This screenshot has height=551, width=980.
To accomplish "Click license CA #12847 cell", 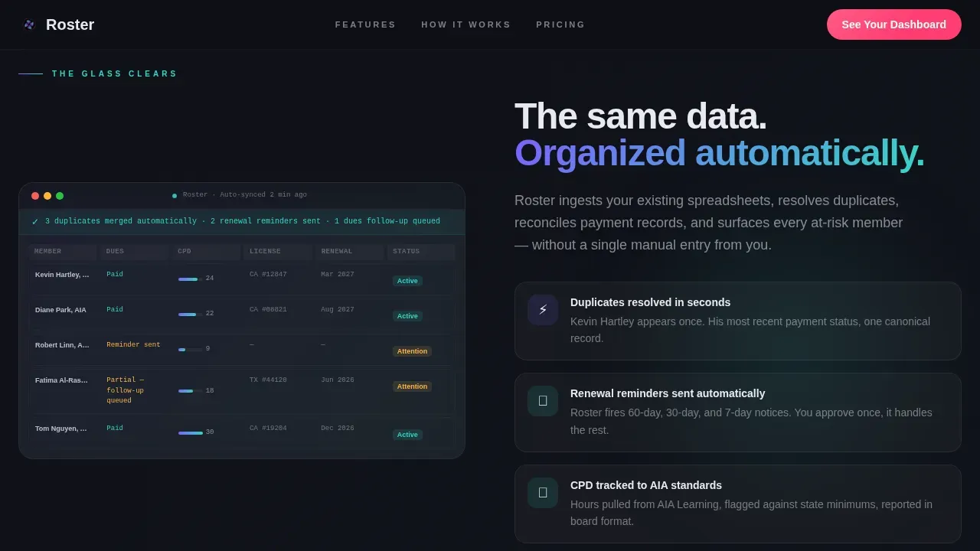I will (268, 275).
